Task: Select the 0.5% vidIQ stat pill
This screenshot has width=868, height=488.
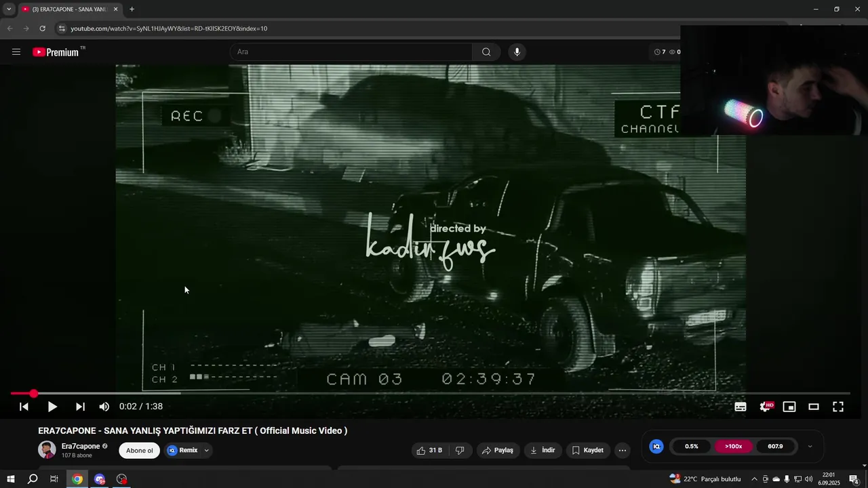Action: [x=692, y=447]
